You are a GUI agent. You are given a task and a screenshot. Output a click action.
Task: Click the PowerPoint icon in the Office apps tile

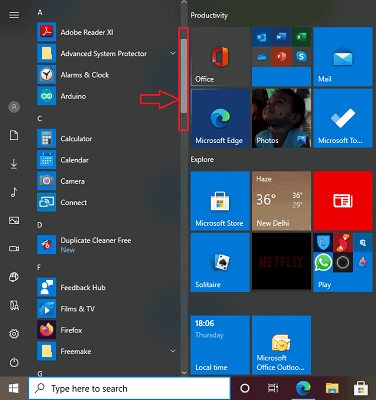click(281, 57)
